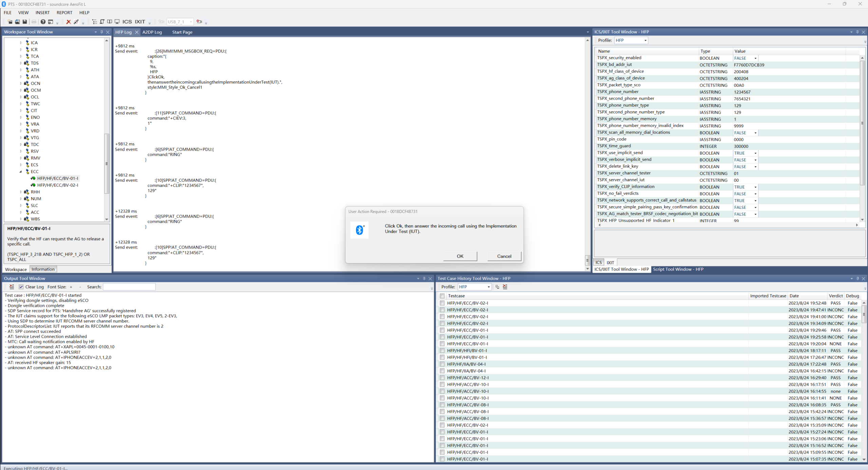The width and height of the screenshot is (868, 470).
Task: Click the Output window Search field
Action: click(129, 287)
